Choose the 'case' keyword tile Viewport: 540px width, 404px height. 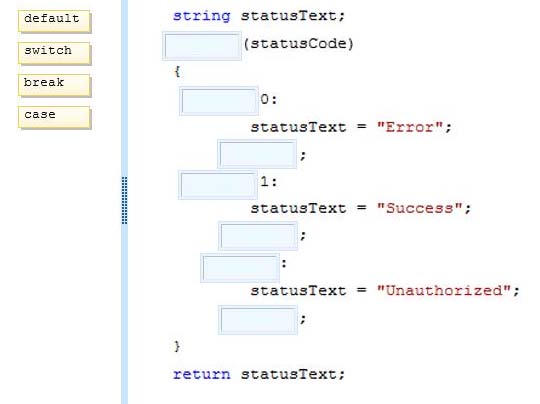click(54, 117)
